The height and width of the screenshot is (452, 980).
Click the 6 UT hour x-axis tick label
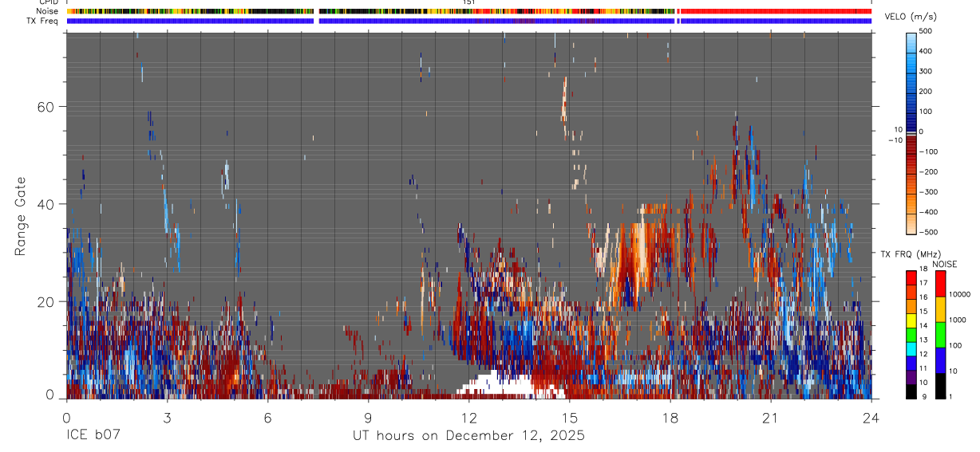tap(268, 417)
